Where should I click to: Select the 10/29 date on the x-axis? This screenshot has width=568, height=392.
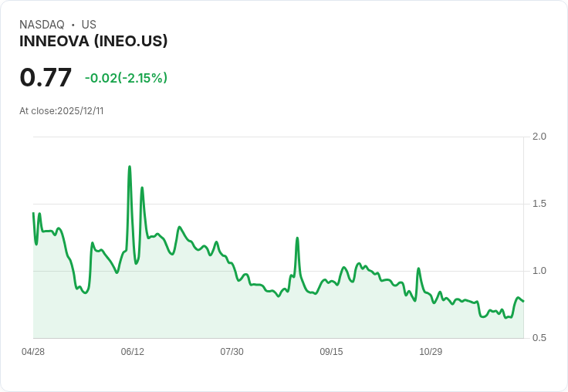coord(431,352)
